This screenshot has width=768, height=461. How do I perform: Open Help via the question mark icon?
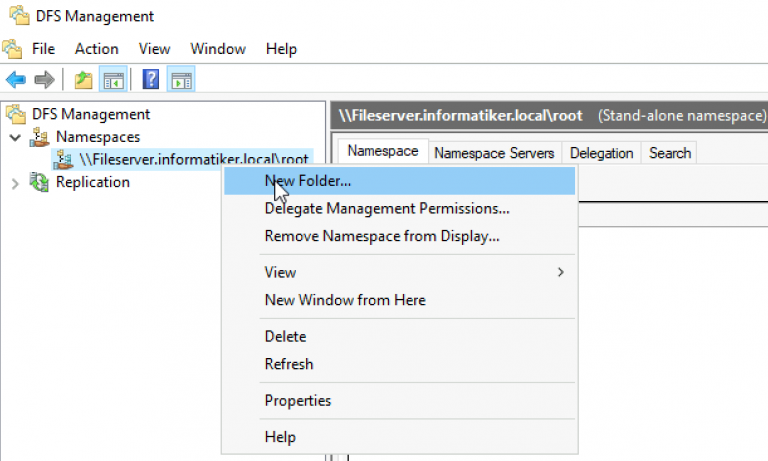[x=151, y=80]
